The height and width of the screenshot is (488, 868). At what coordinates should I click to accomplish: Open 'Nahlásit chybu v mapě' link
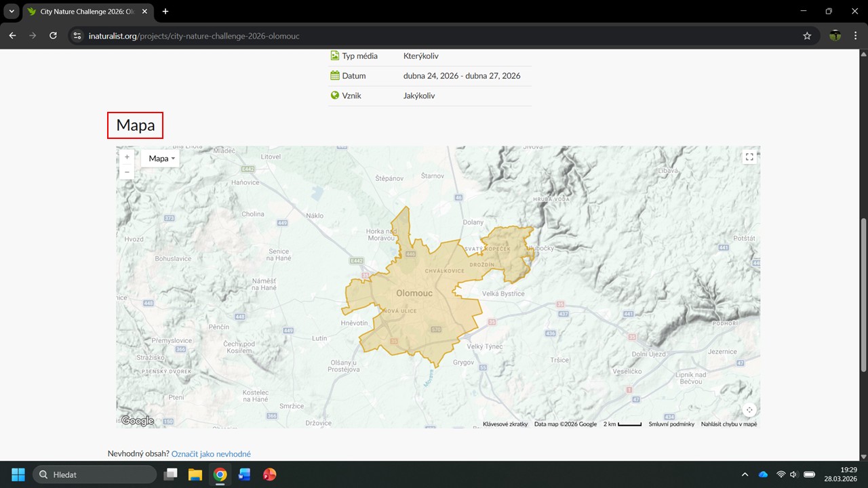pyautogui.click(x=729, y=424)
